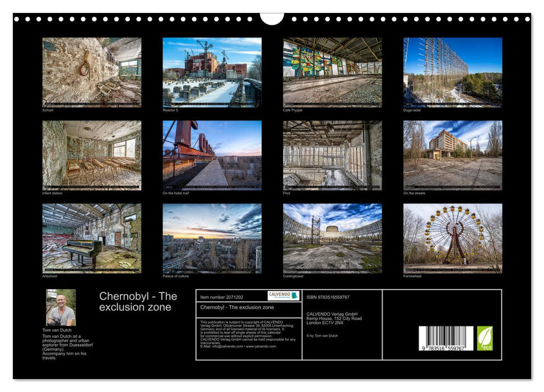Screen dimensions: 544x392
Task: Click the email address info@calvendo.com
Action: pos(227,346)
